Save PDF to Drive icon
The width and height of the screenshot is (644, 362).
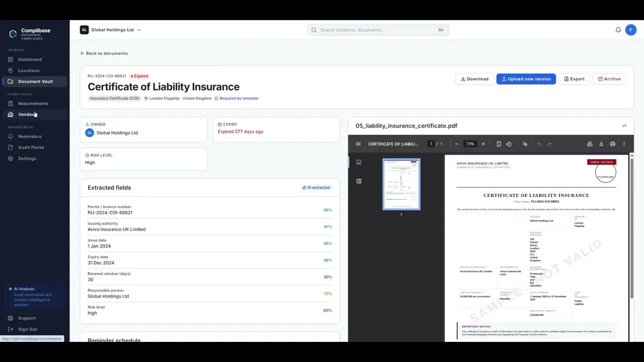point(590,144)
